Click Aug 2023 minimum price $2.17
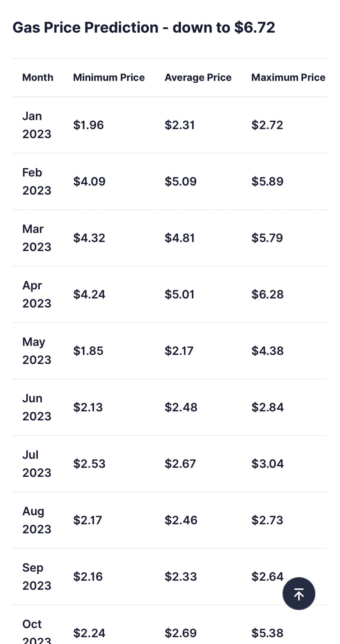 tap(87, 520)
